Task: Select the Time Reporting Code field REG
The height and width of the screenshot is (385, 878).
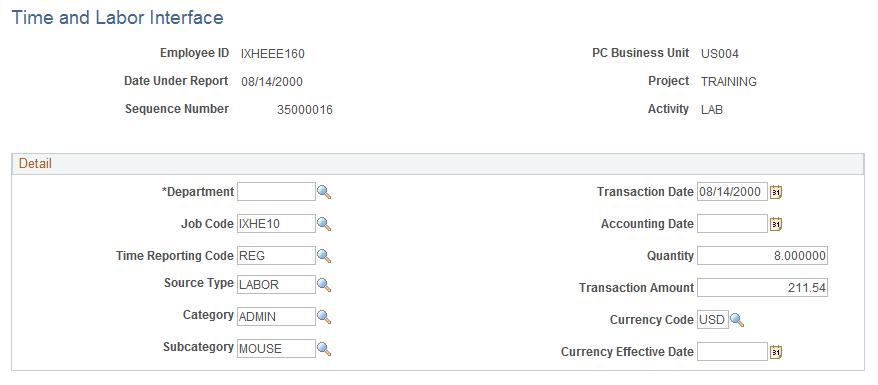Action: point(277,256)
